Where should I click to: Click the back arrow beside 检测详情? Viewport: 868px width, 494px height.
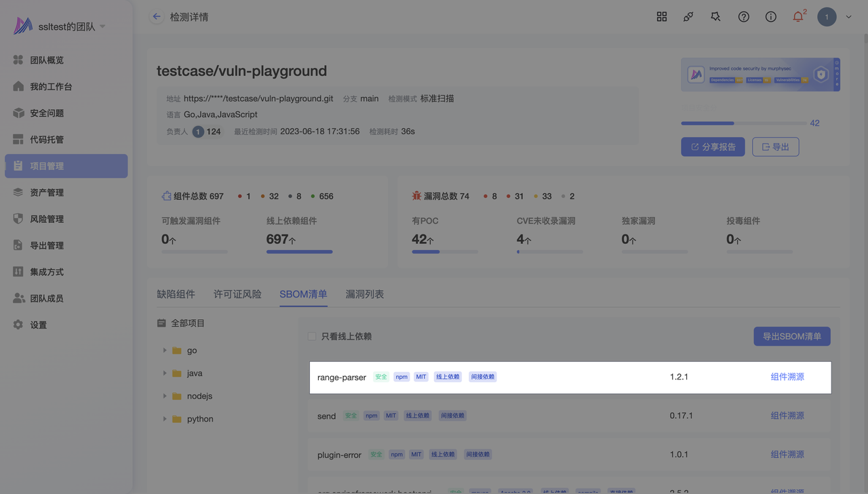tap(157, 17)
